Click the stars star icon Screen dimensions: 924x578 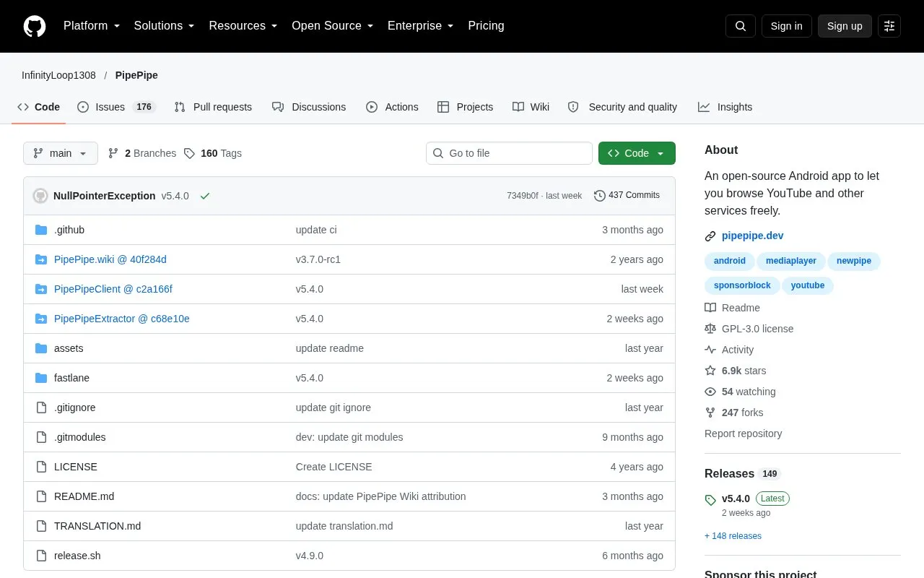710,371
